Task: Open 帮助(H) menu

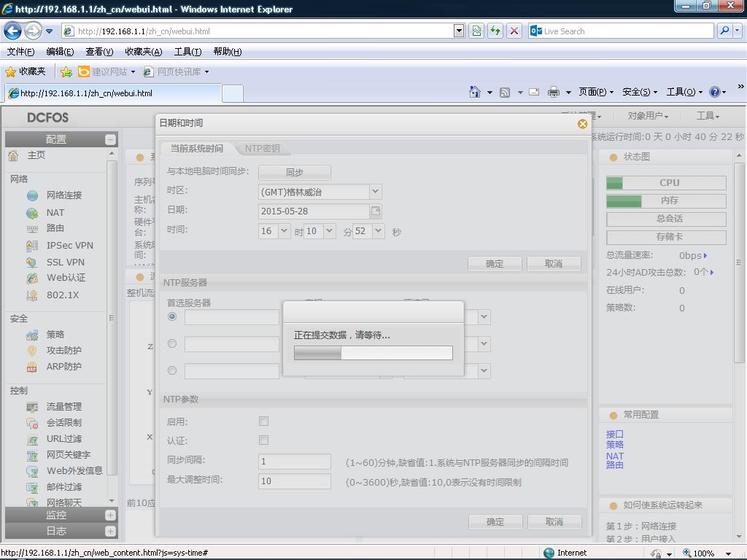Action: coord(228,52)
